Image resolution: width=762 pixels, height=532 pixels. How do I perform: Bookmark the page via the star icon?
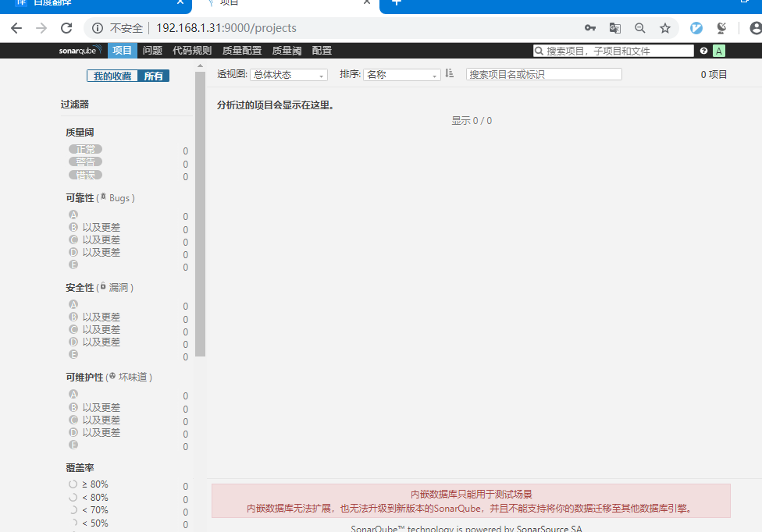(x=665, y=27)
